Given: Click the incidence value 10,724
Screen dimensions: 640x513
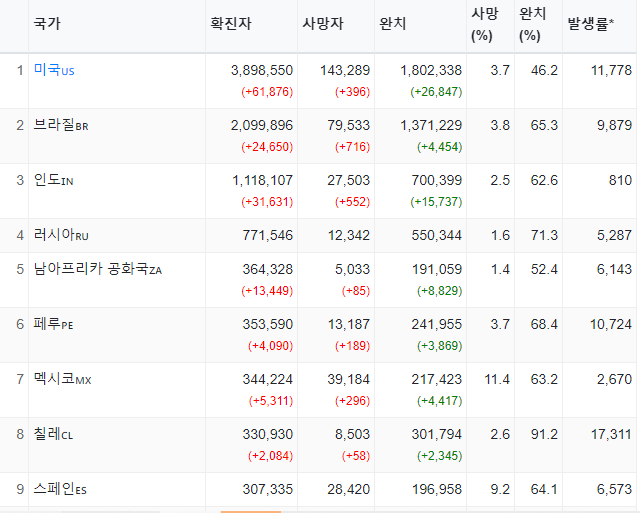Looking at the screenshot, I should [x=611, y=324].
